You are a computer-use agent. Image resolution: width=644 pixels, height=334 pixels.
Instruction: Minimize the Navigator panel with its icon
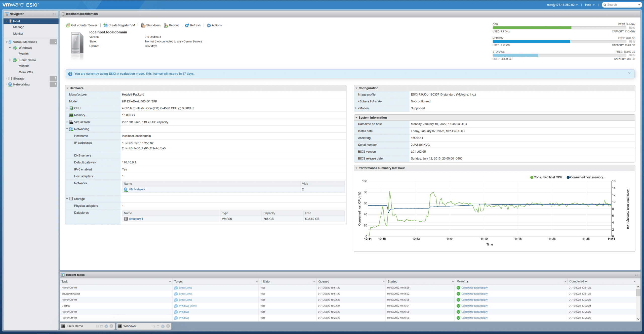[x=54, y=14]
